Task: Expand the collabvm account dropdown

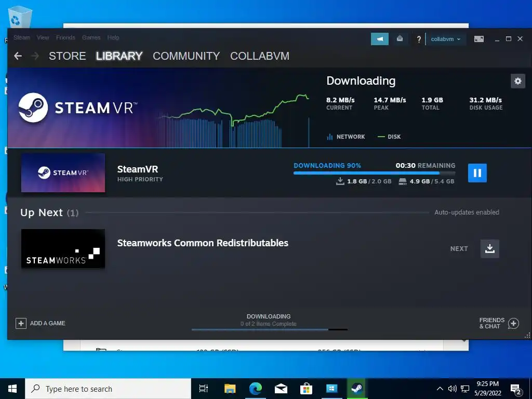Action: [446, 39]
